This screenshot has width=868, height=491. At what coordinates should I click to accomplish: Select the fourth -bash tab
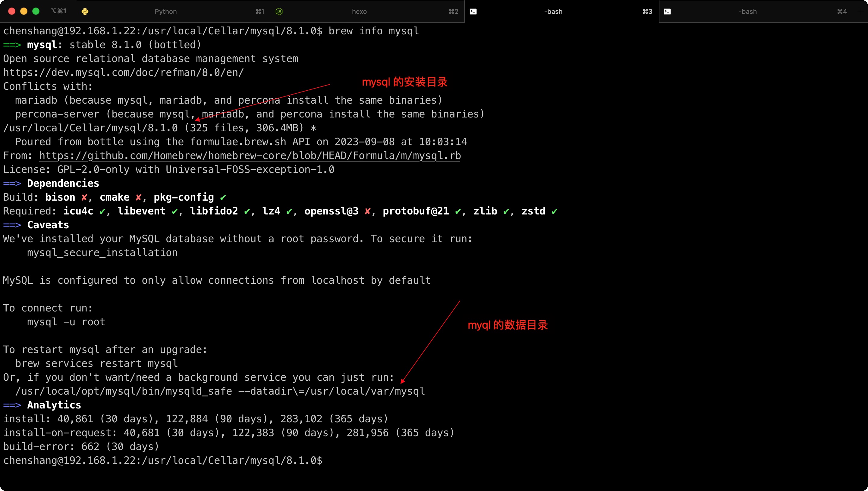(747, 11)
